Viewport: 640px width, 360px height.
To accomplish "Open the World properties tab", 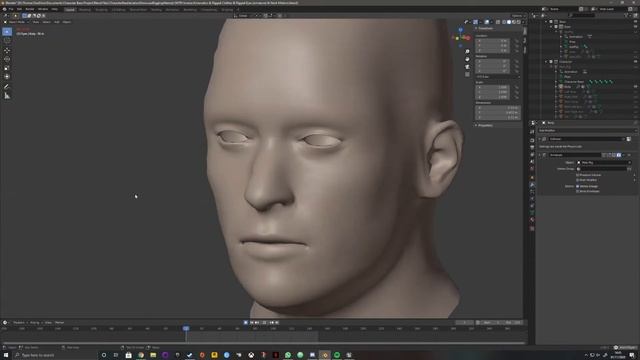I will tap(532, 169).
